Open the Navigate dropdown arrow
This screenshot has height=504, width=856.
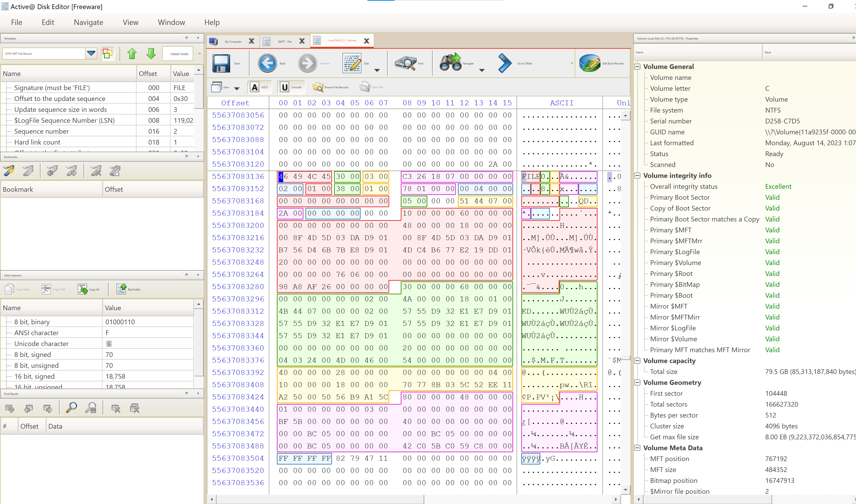click(x=482, y=70)
